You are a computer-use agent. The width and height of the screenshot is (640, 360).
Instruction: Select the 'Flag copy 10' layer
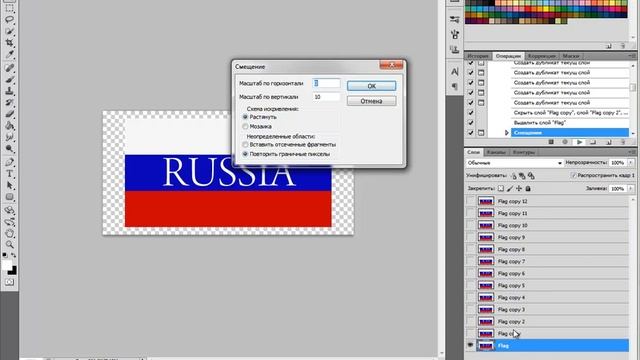tap(547, 225)
